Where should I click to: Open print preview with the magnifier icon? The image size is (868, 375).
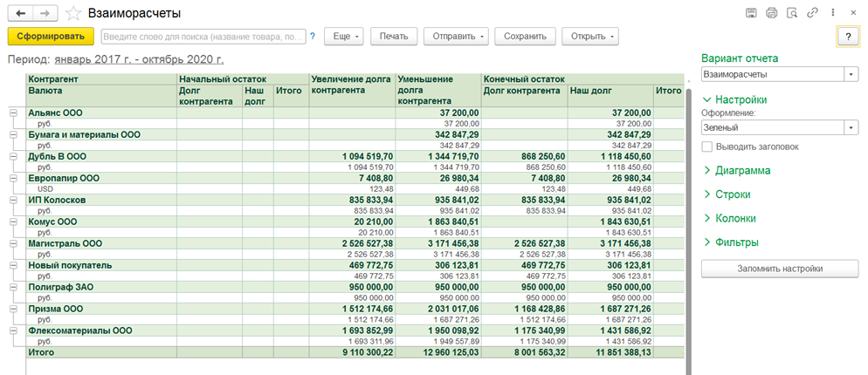click(x=792, y=13)
